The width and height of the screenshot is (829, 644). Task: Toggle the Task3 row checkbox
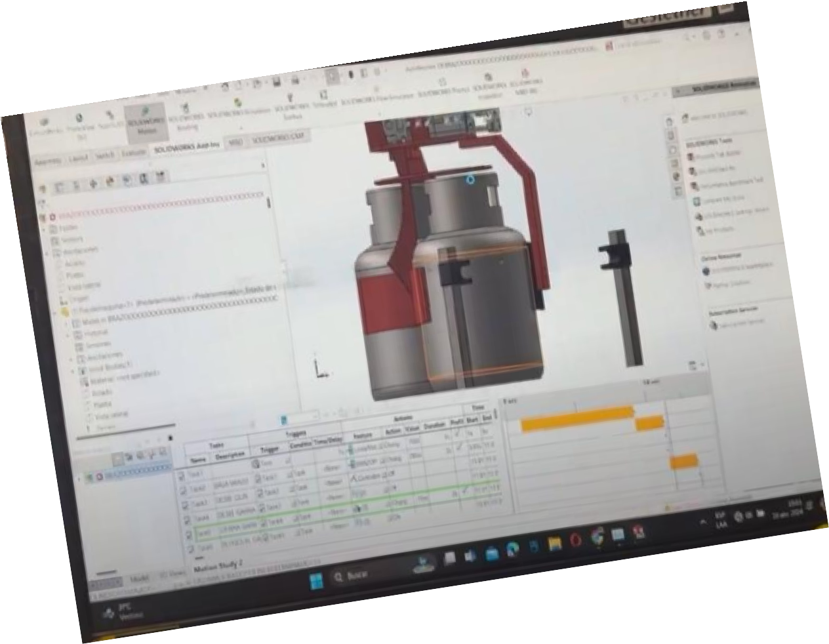tap(186, 506)
